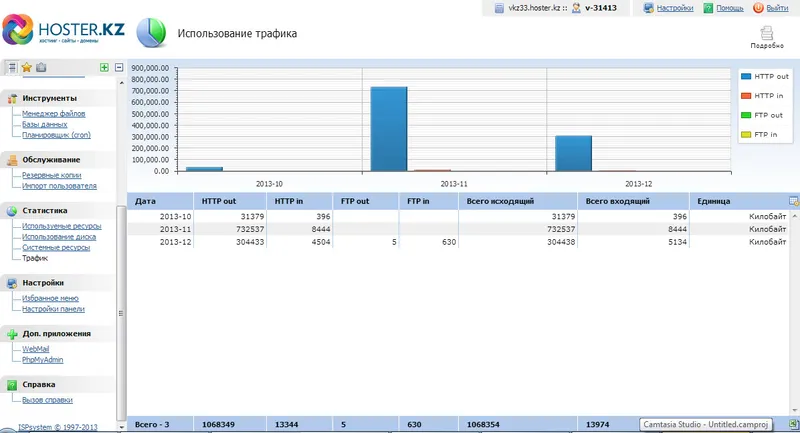Click FTP out green legend swatch
Screen dimensions: 800x433
746,115
